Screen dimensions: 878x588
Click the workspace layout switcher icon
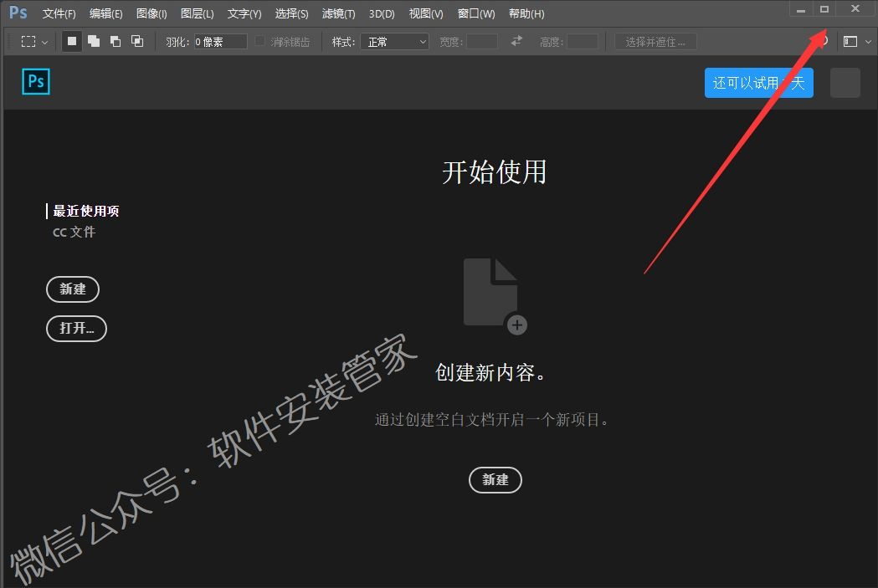(x=850, y=41)
